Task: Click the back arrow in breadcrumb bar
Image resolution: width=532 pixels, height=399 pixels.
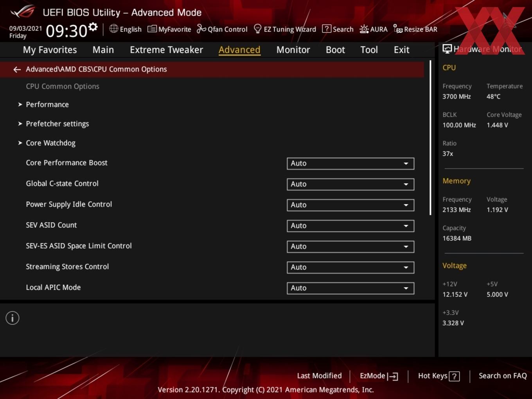Action: 17,69
